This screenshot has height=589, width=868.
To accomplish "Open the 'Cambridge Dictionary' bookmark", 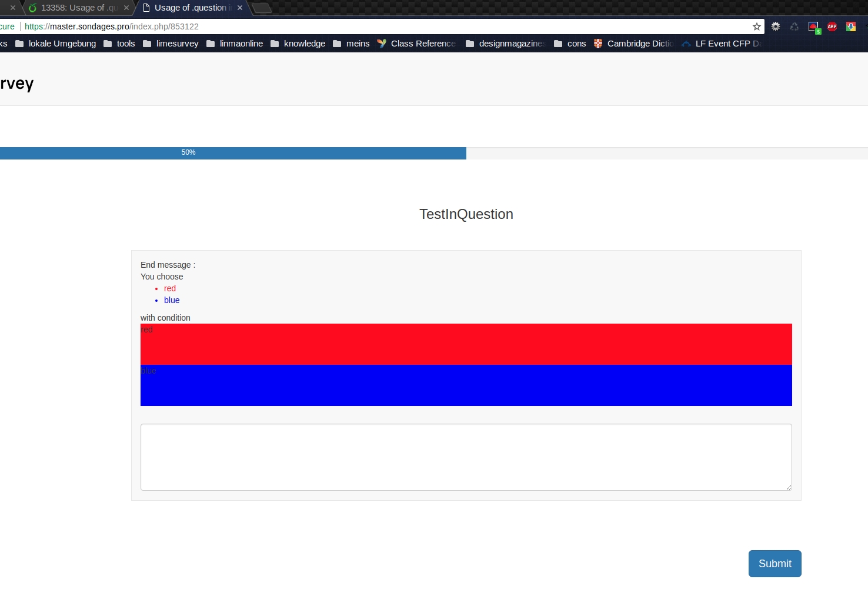I will click(x=634, y=44).
